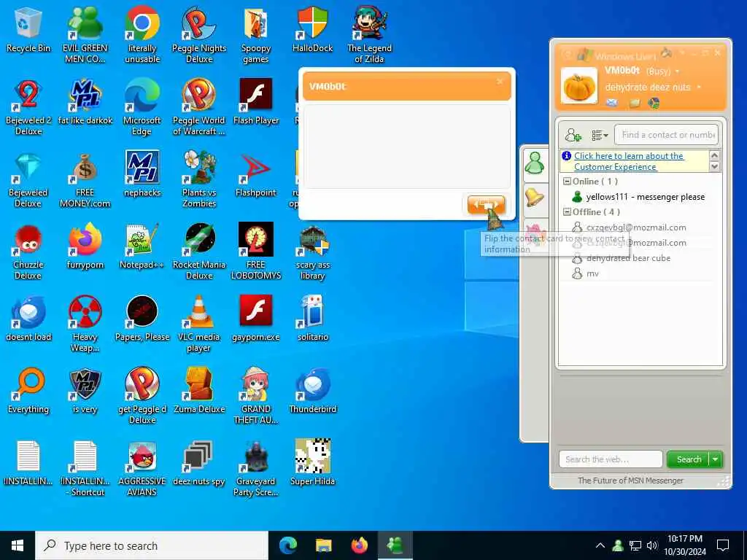Open Plants vs Zombies shortcut
This screenshot has width=747, height=560.
click(x=199, y=180)
